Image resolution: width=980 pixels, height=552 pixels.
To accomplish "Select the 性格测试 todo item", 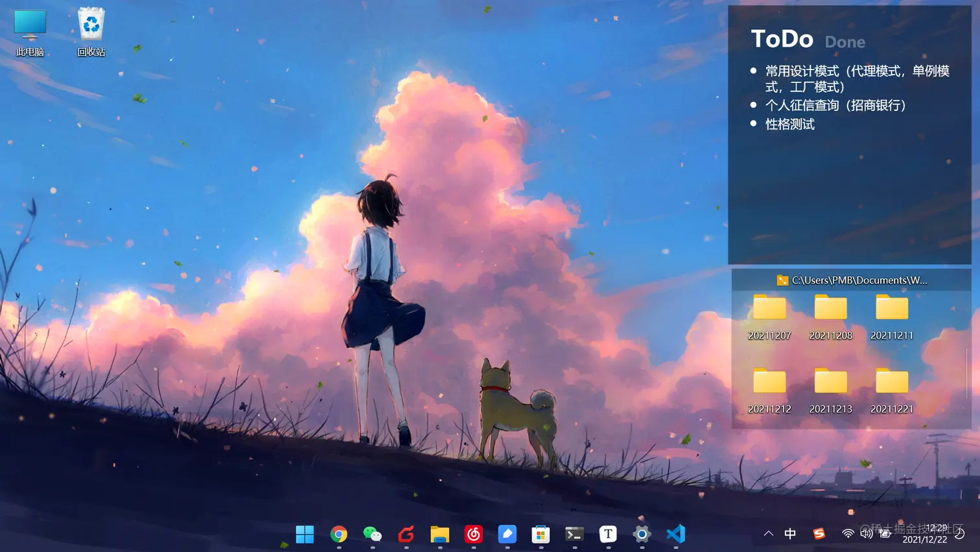I will click(x=783, y=124).
